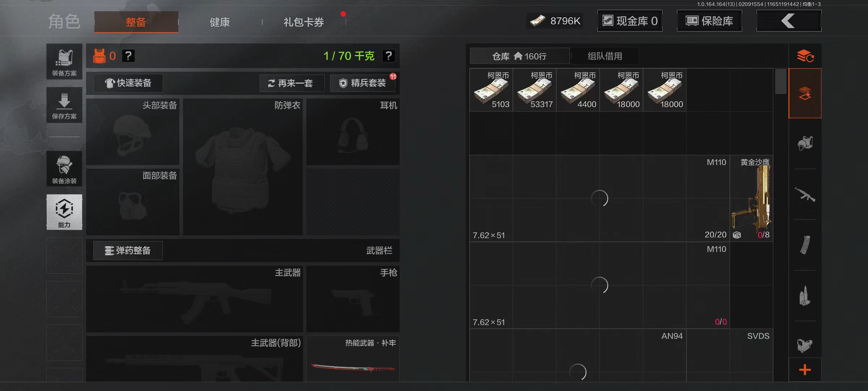
Task: Switch to 组队借用 tab
Action: tap(605, 56)
